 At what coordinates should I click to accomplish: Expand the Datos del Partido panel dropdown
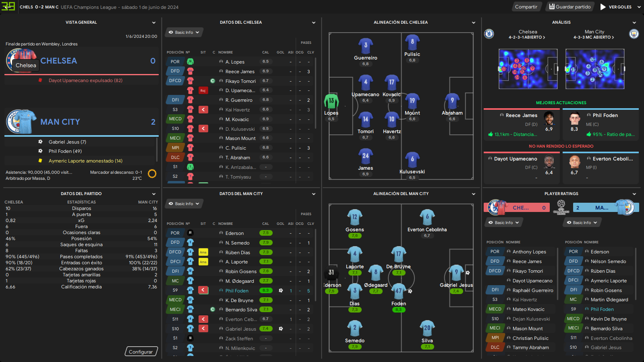(153, 194)
